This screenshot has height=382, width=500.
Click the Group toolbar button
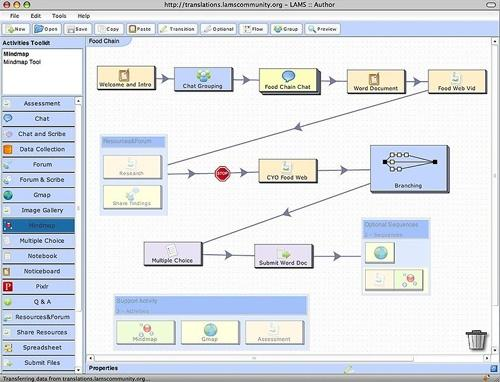286,29
